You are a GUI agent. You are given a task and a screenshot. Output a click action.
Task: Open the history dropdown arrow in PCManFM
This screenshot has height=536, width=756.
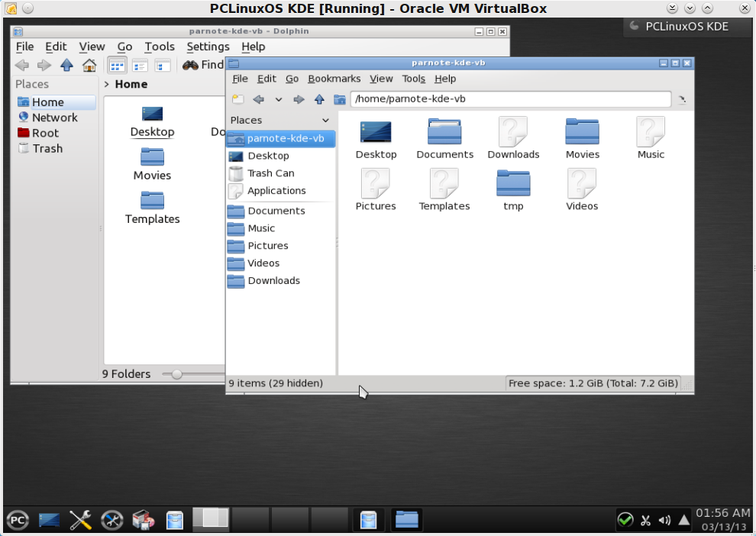click(x=278, y=99)
